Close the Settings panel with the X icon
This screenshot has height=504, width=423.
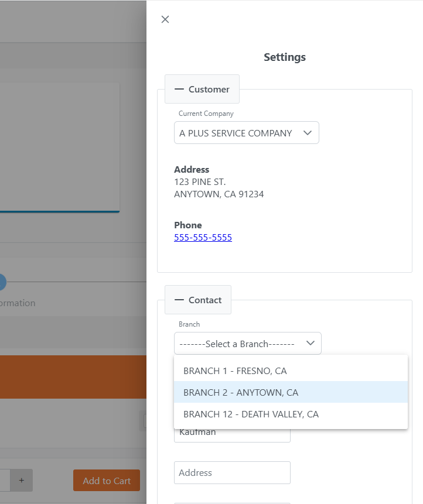coord(165,19)
